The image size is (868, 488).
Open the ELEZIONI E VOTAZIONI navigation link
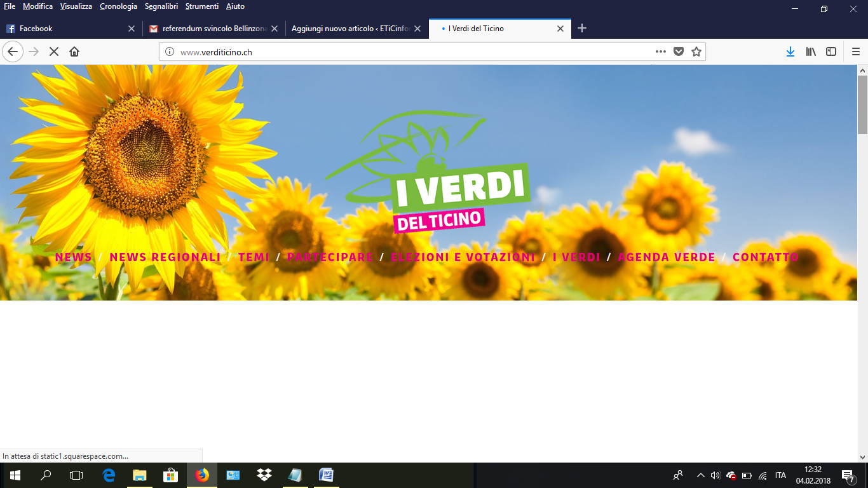tap(463, 257)
